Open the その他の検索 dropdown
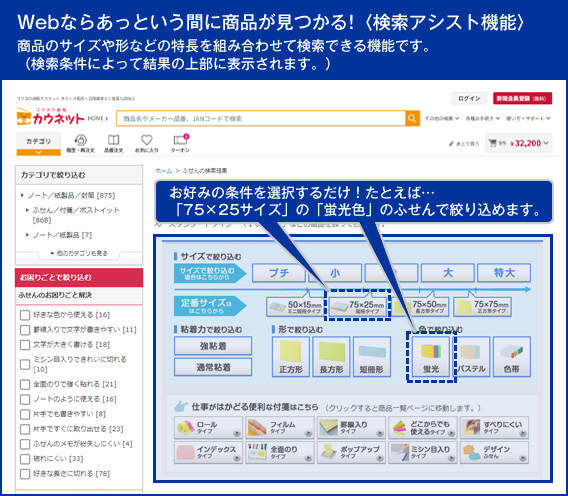The width and height of the screenshot is (568, 496). pos(442,118)
